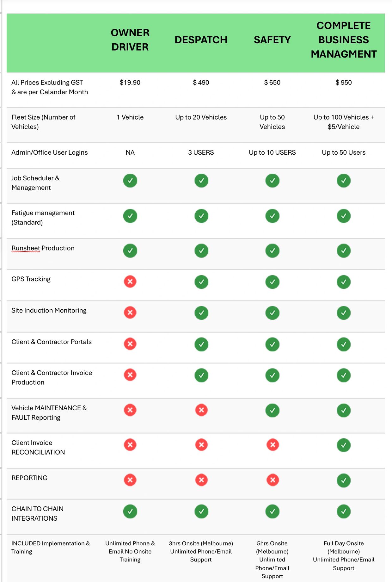Screen dimensions: 392x582
Task: Click the green check for Owner Driver Job Scheduler
Action: click(130, 181)
